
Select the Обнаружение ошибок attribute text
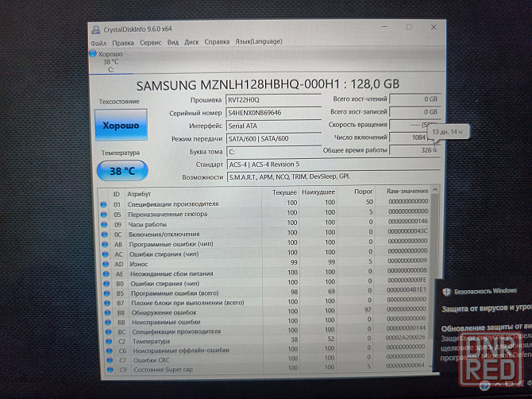164,312
